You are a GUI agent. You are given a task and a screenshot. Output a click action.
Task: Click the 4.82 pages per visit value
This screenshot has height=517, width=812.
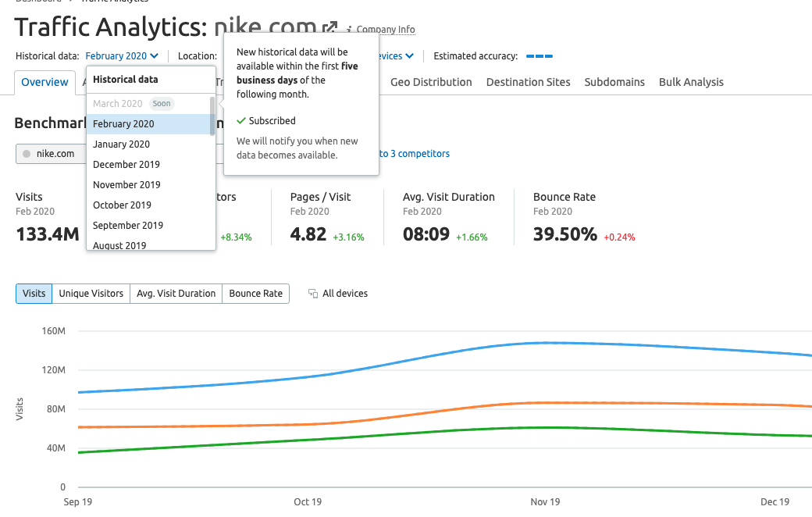(308, 234)
